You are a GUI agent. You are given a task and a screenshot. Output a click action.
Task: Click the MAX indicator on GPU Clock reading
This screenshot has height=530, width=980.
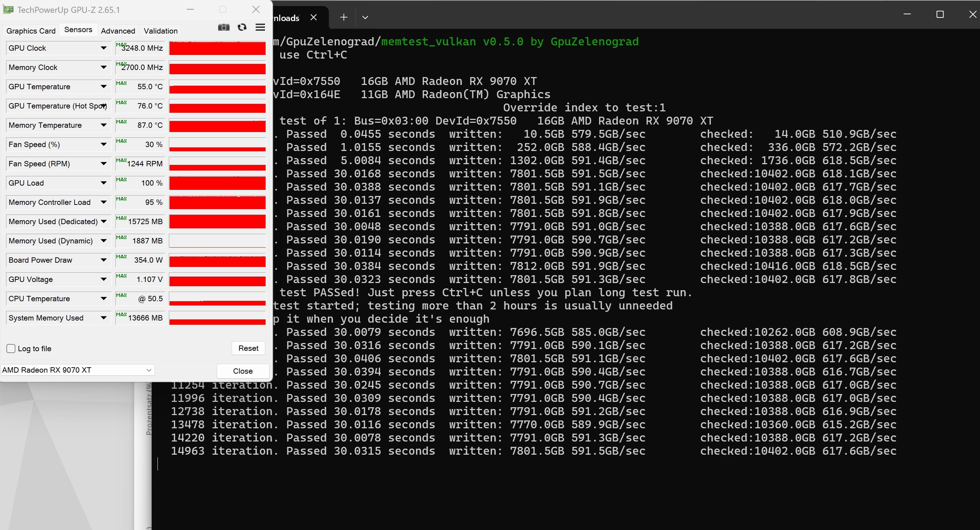click(121, 45)
